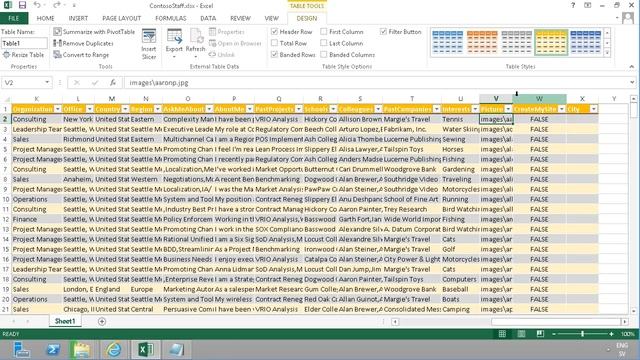Toggle the Banded Rows checkbox

click(x=275, y=54)
